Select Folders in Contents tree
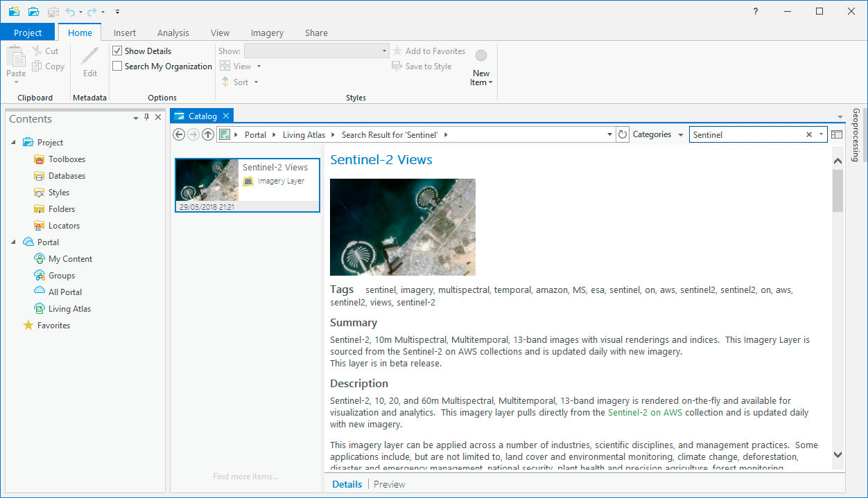This screenshot has width=868, height=498. click(62, 209)
